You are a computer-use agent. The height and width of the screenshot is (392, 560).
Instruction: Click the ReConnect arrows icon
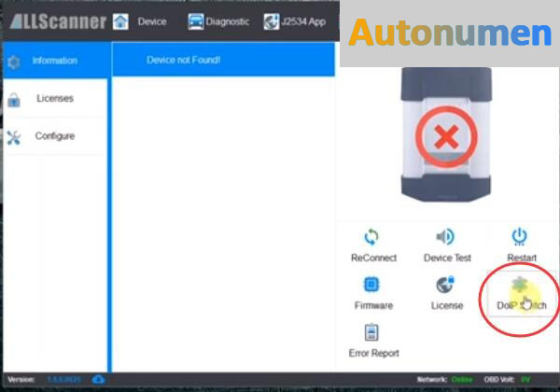coord(371,237)
